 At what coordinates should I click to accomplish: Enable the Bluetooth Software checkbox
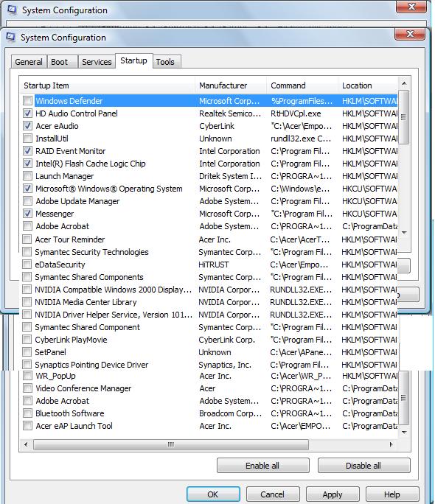pos(28,413)
